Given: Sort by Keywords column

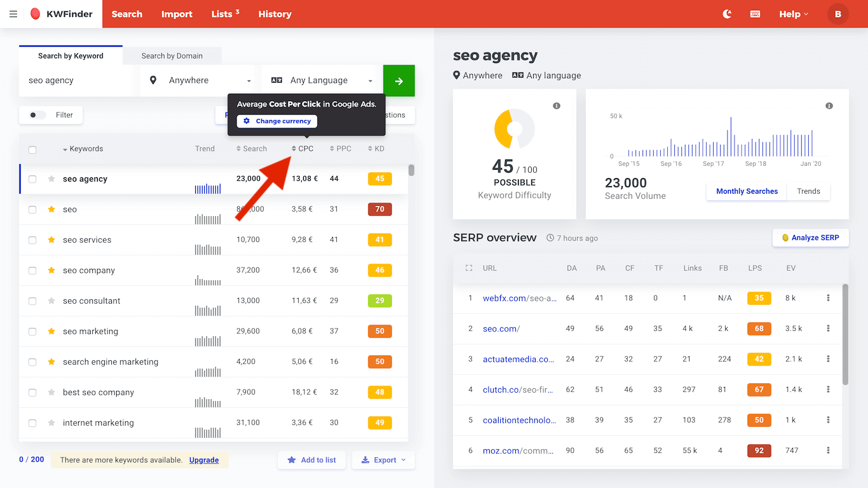Looking at the screenshot, I should [x=83, y=149].
